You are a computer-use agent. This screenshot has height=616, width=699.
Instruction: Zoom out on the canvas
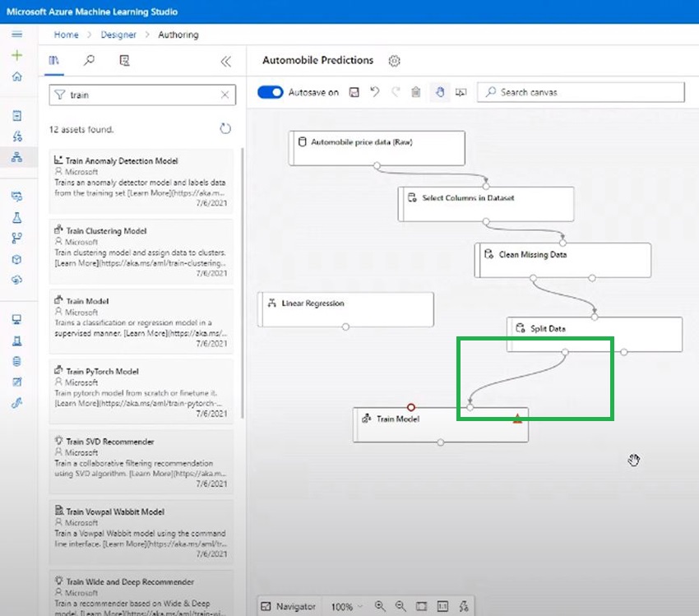(x=400, y=606)
